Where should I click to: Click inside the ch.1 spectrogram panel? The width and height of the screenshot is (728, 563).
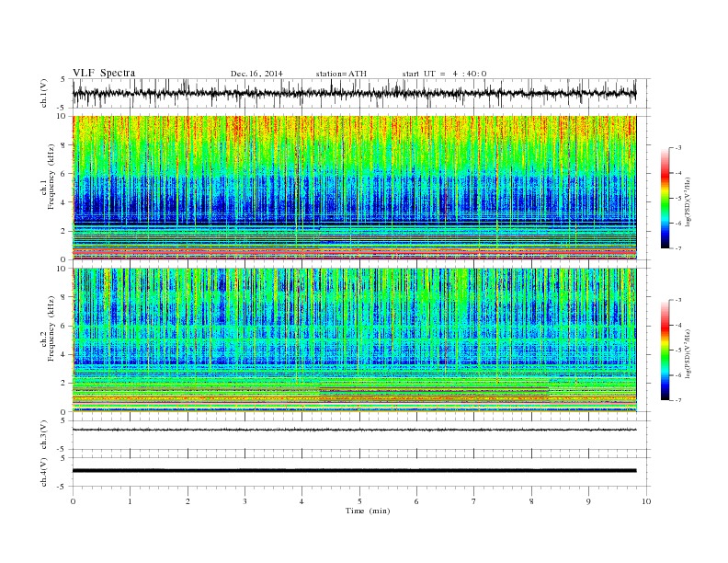click(x=354, y=188)
